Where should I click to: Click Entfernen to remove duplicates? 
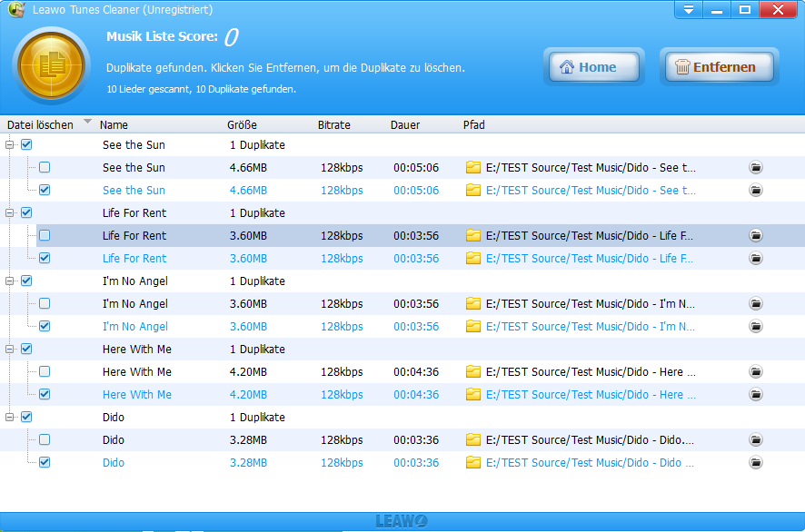pos(718,67)
